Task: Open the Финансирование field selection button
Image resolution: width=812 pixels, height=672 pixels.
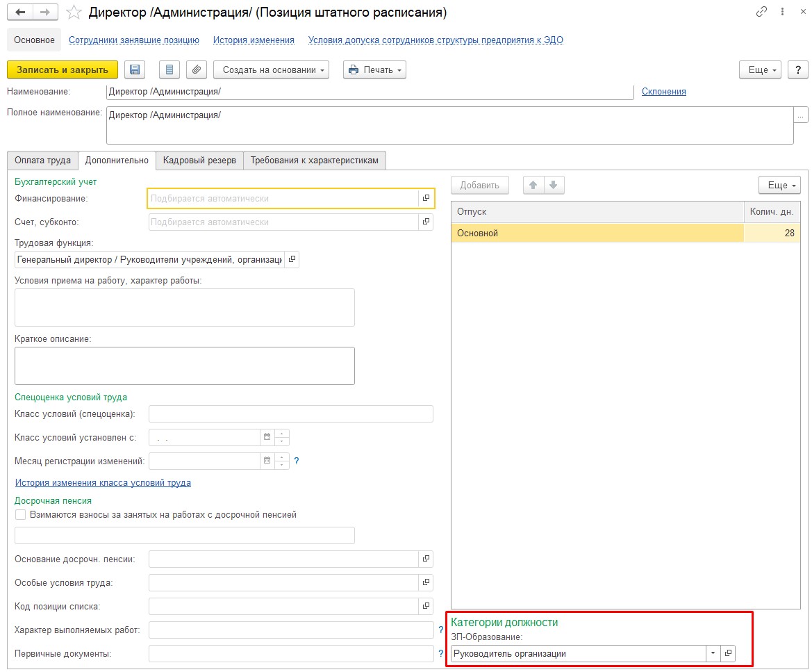Action: point(426,199)
